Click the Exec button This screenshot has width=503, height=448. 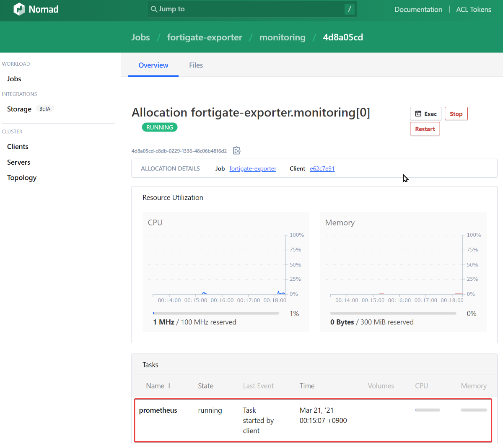(x=426, y=114)
